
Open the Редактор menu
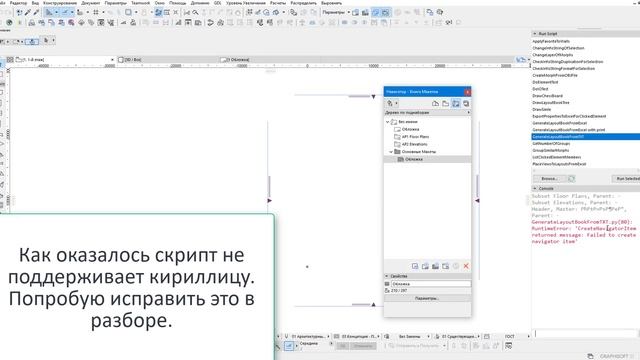point(18,3)
